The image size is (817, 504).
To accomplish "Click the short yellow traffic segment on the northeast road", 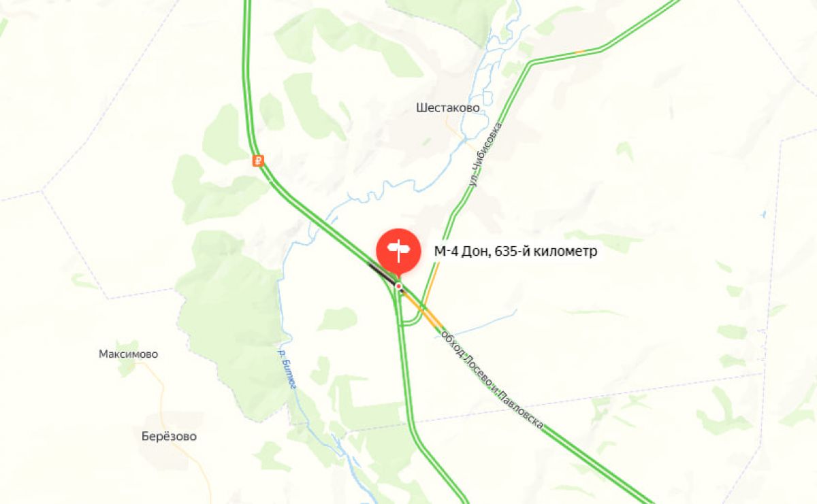I will pos(579,52).
